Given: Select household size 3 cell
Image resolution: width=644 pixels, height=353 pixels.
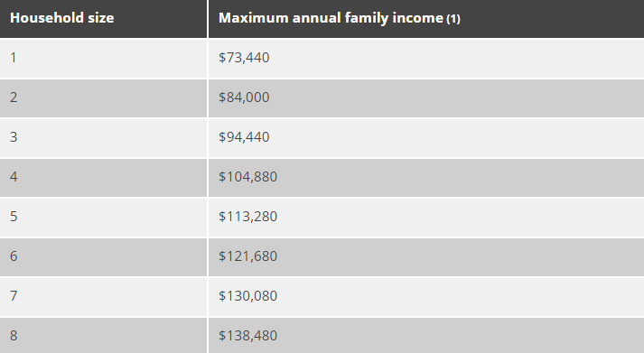Looking at the screenshot, I should (x=103, y=137).
